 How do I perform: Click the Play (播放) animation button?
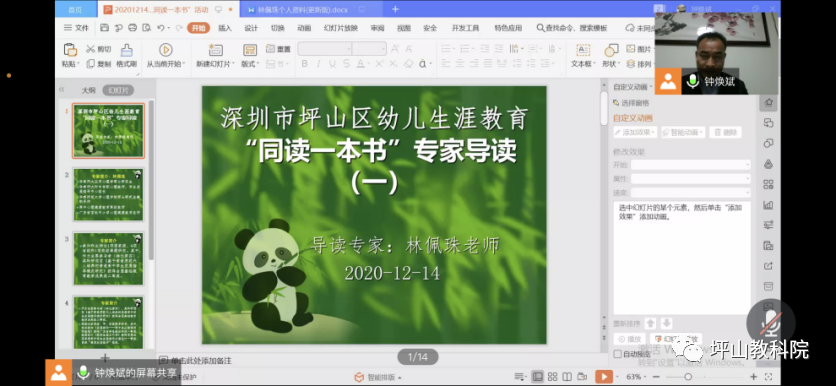coord(629,339)
